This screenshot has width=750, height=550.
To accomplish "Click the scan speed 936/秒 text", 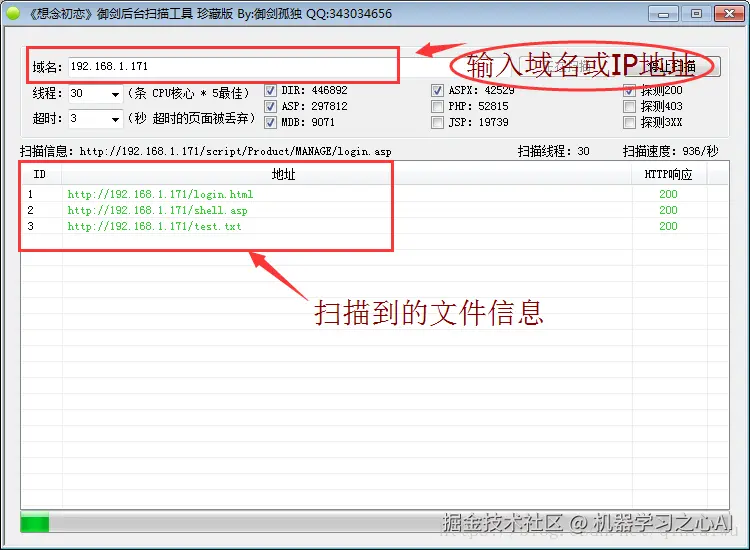I will point(671,152).
